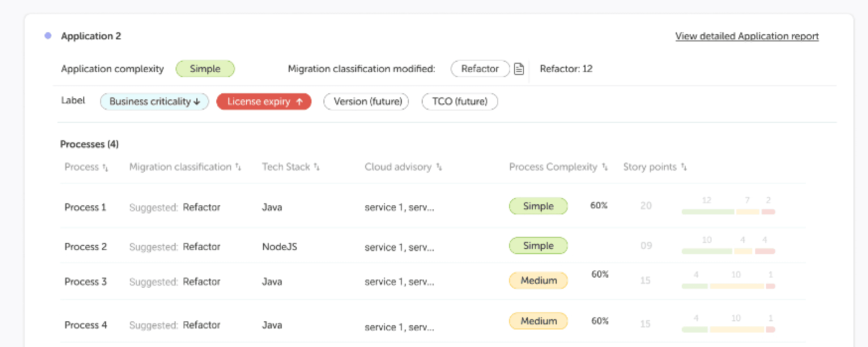Open View detailed Application report link
Screen dimensions: 868x347
(x=747, y=36)
